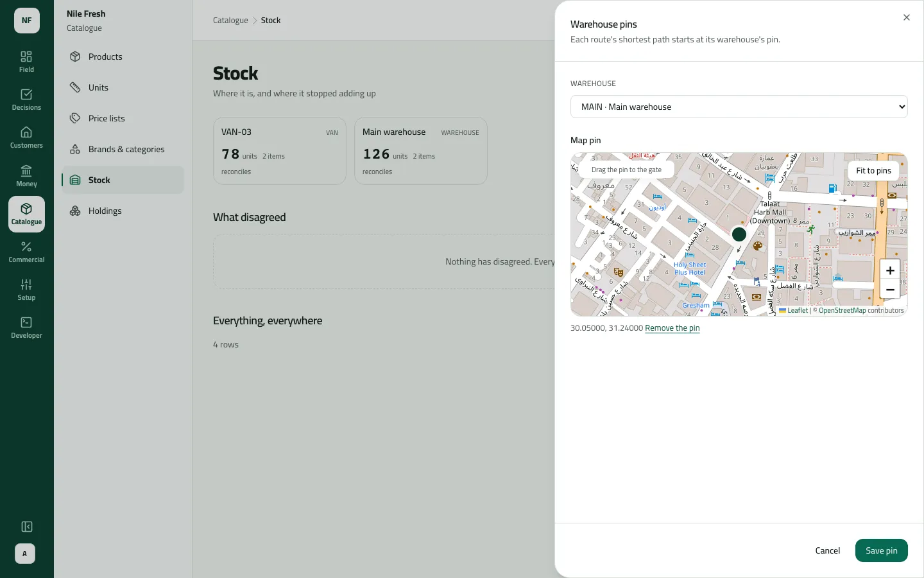Cancel the warehouse pin changes
Viewport: 924px width, 578px height.
[x=828, y=550]
